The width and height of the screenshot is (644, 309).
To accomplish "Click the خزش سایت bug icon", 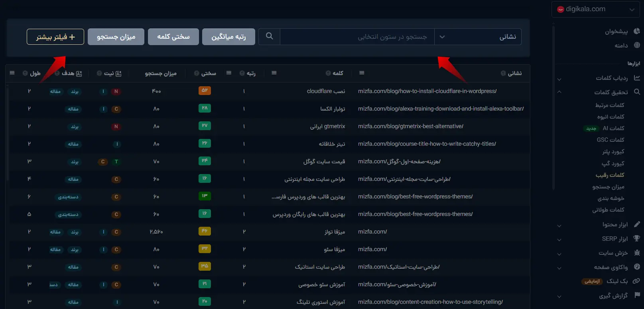I will pyautogui.click(x=637, y=253).
